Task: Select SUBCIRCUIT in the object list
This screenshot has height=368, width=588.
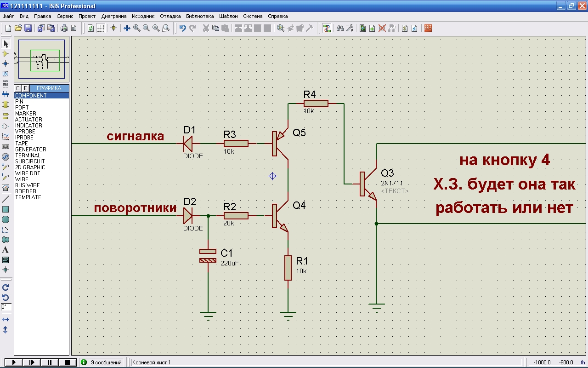Action: pos(30,161)
